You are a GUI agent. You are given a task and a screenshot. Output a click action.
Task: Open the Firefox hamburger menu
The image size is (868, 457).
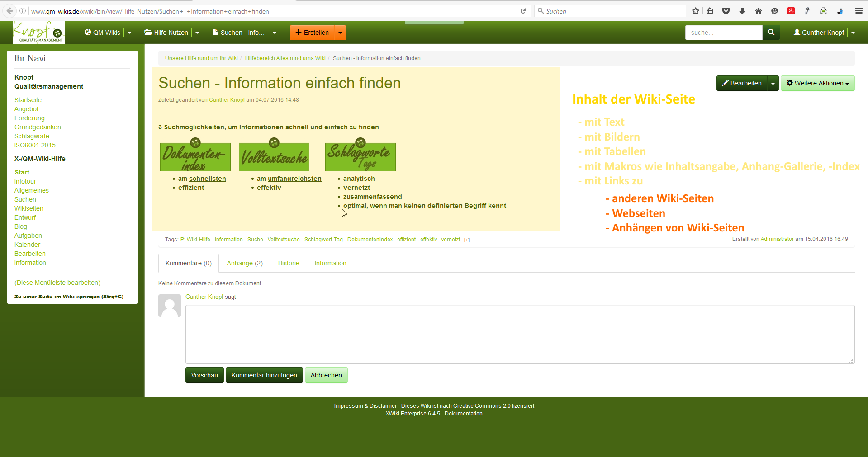[859, 11]
